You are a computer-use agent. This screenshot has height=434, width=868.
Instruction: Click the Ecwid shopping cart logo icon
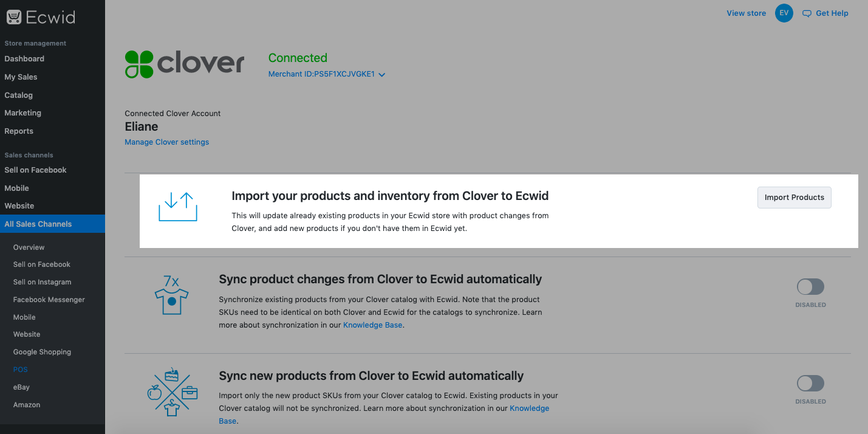(14, 17)
